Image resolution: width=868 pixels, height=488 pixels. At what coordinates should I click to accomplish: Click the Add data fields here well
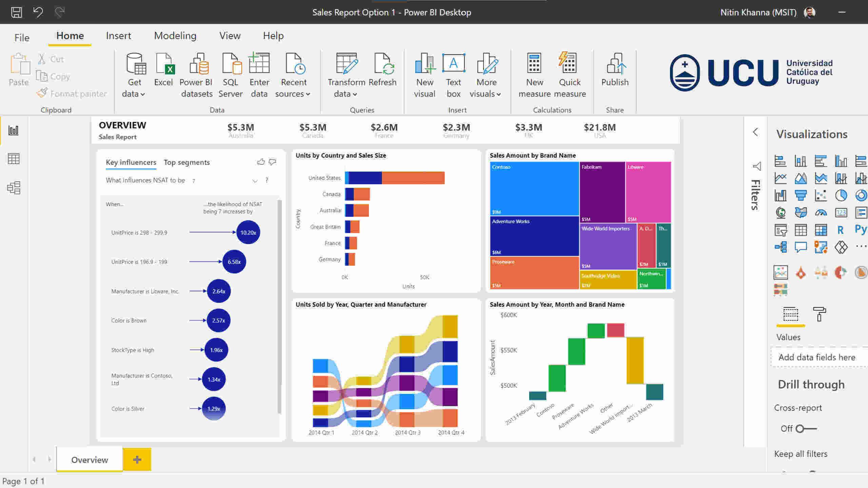coord(819,357)
